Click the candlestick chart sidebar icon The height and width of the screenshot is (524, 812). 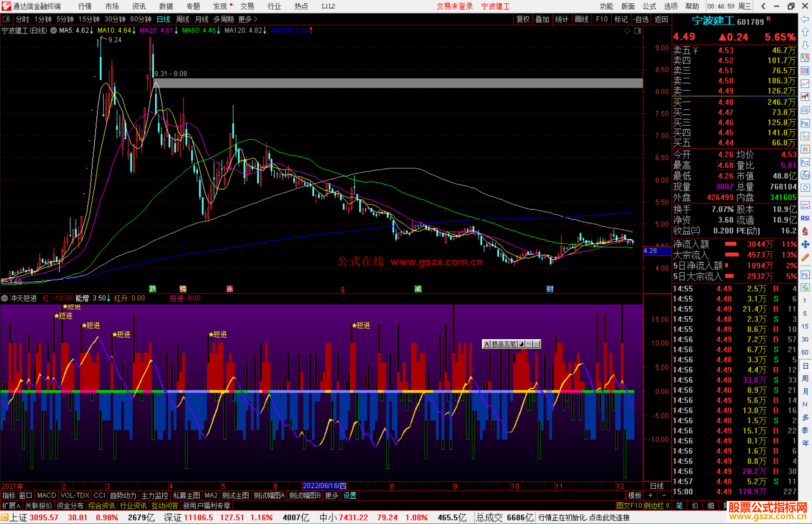click(x=805, y=97)
